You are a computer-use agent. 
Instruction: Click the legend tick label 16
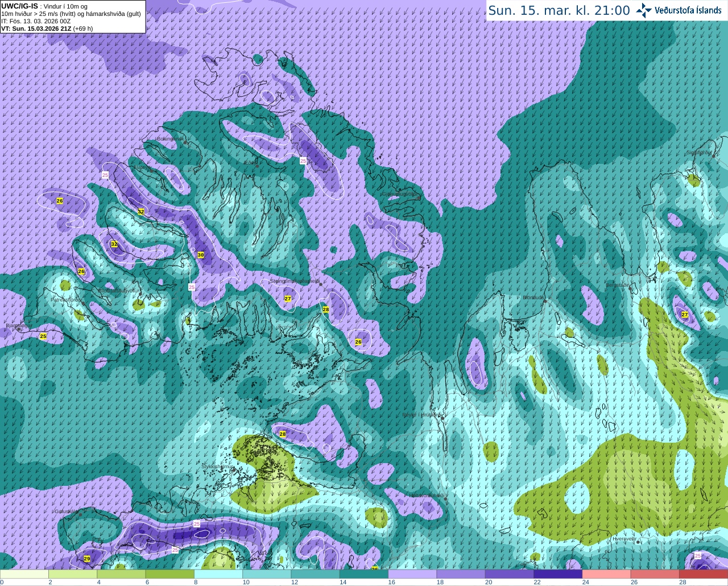pyautogui.click(x=392, y=582)
